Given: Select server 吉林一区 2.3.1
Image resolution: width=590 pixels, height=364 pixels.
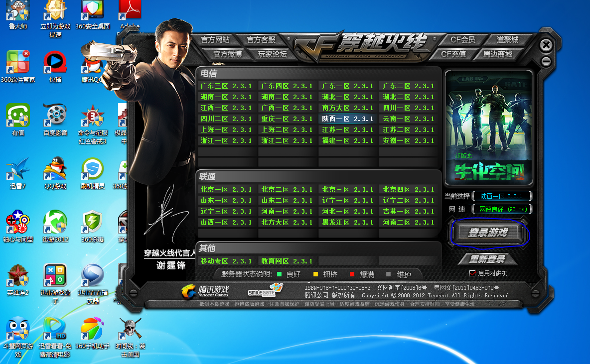Looking at the screenshot, I should (x=409, y=211).
